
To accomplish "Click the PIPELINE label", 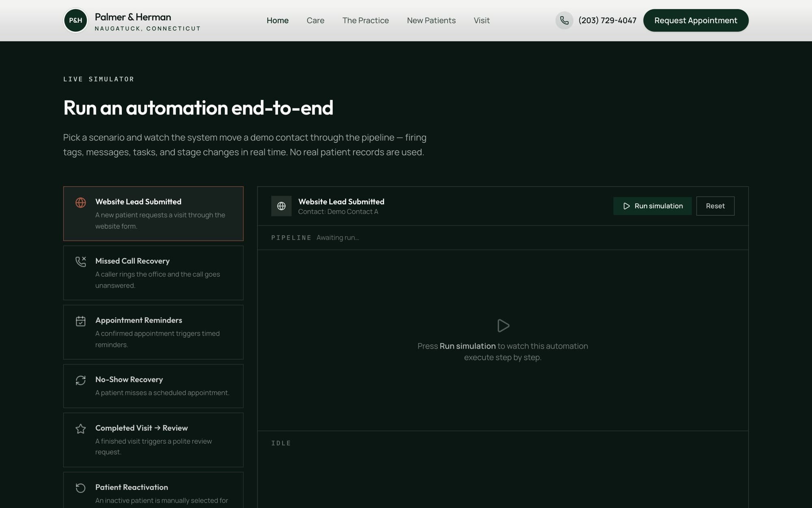I will tap(291, 238).
